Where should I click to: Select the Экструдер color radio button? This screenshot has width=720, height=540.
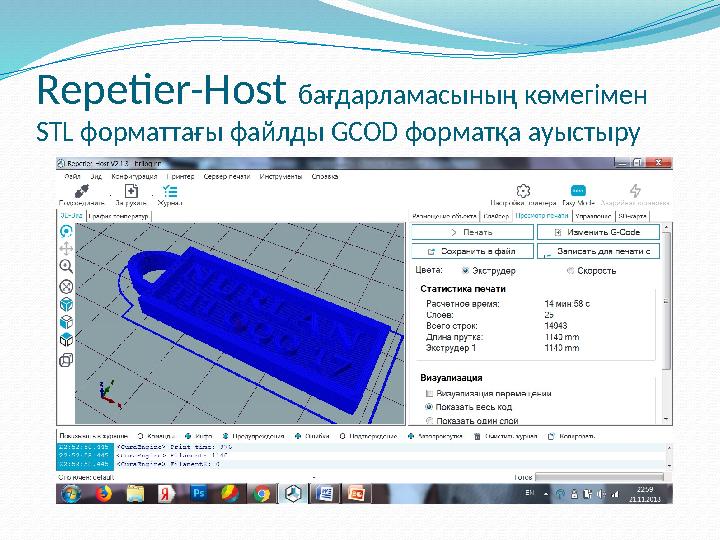click(465, 271)
